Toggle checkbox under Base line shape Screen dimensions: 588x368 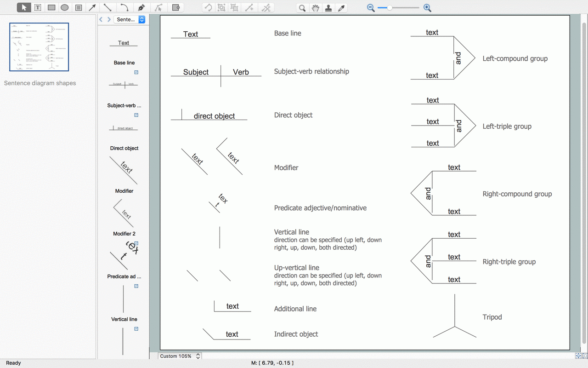click(136, 72)
